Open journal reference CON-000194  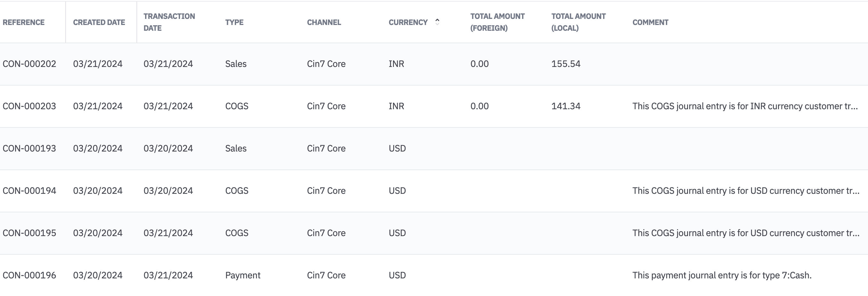29,191
